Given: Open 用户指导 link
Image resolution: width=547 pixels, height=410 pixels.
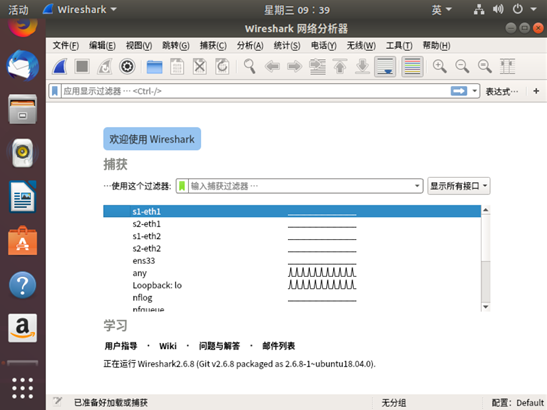Looking at the screenshot, I should pyautogui.click(x=121, y=346).
